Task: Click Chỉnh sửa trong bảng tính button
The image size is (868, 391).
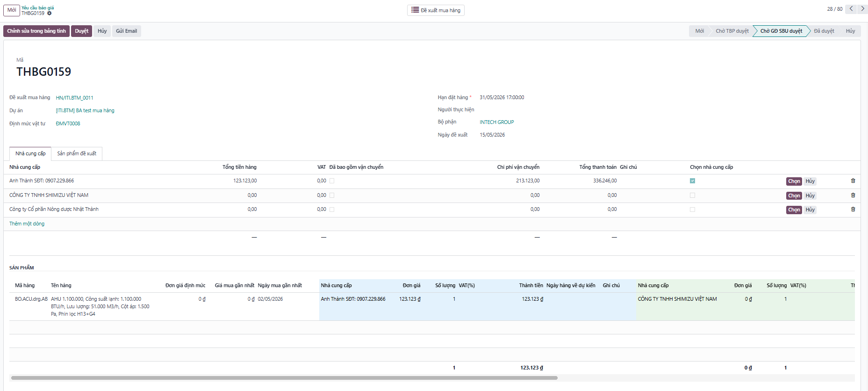Action: (x=36, y=31)
